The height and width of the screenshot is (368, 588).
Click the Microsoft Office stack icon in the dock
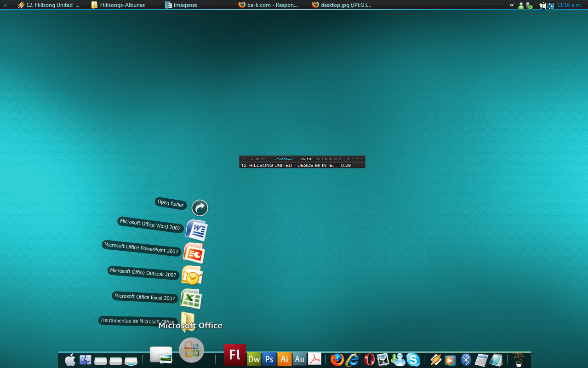[191, 351]
